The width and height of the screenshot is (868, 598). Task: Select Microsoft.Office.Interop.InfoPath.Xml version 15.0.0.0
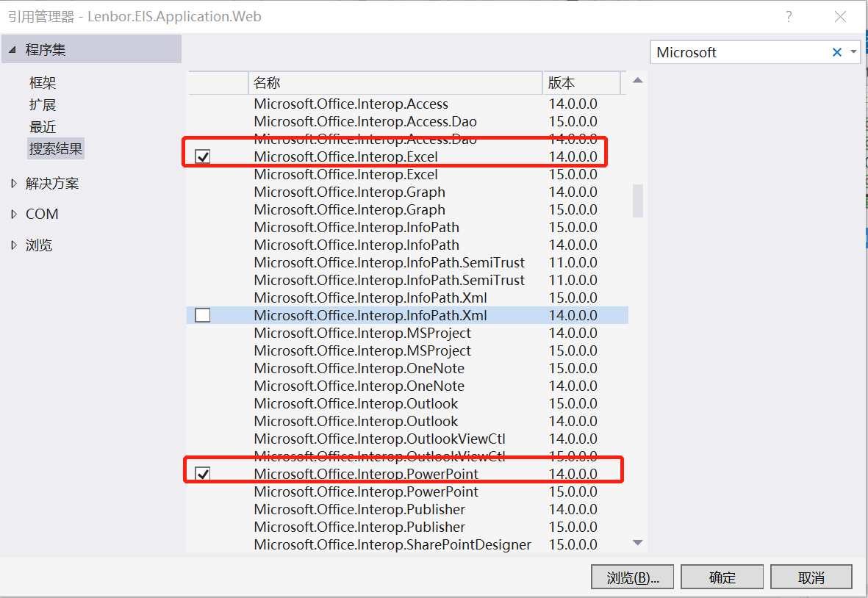click(x=407, y=298)
